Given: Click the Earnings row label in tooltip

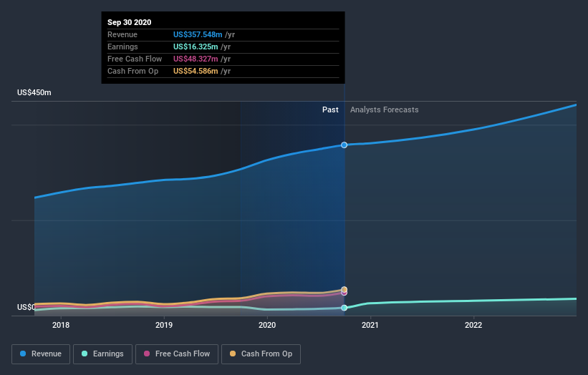Looking at the screenshot, I should 122,47.
